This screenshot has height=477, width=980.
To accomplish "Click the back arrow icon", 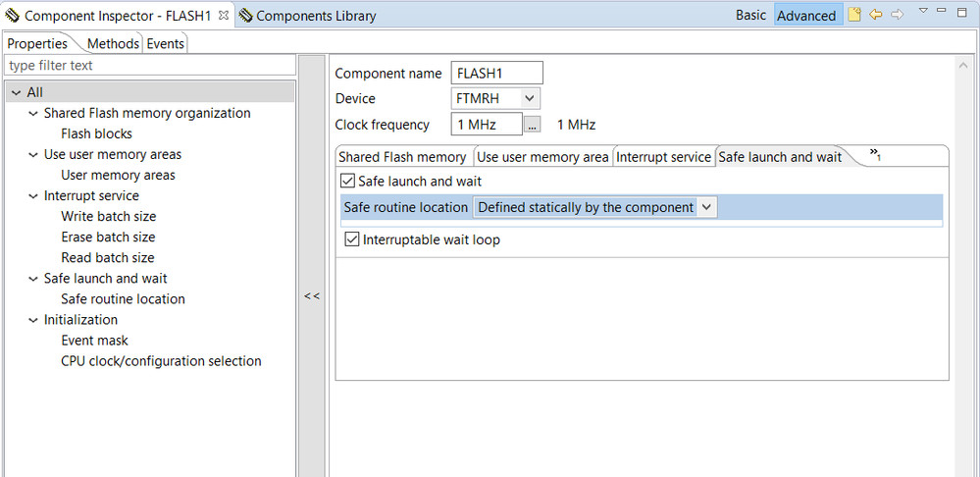I will point(876,15).
